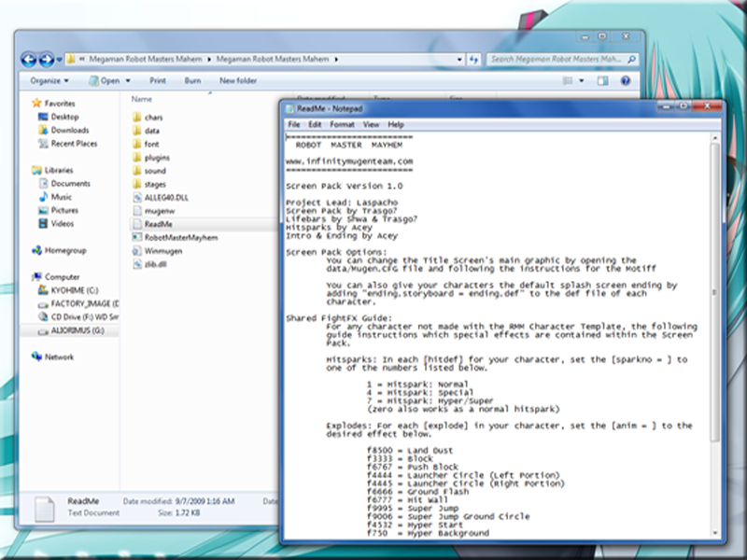Open the view options dropdown arrow
The height and width of the screenshot is (560, 747).
coord(581,81)
